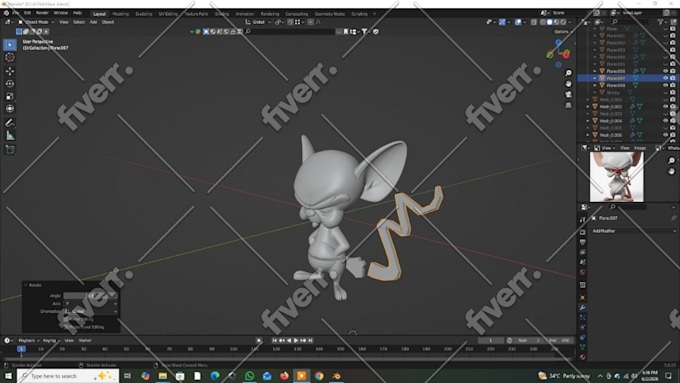The width and height of the screenshot is (680, 383).
Task: Hide Mesh_0.004 with its eye icon
Action: tap(665, 121)
